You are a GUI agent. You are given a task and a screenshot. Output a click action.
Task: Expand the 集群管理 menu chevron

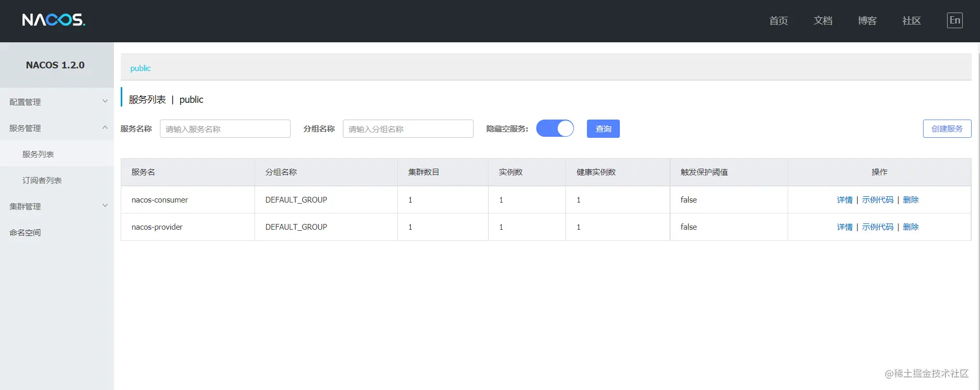pyautogui.click(x=105, y=206)
